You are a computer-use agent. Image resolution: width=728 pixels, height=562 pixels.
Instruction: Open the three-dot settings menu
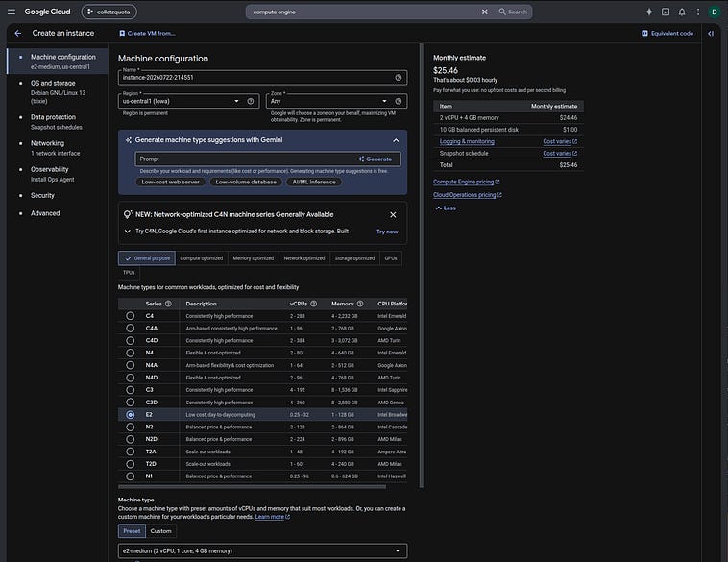coord(698,12)
